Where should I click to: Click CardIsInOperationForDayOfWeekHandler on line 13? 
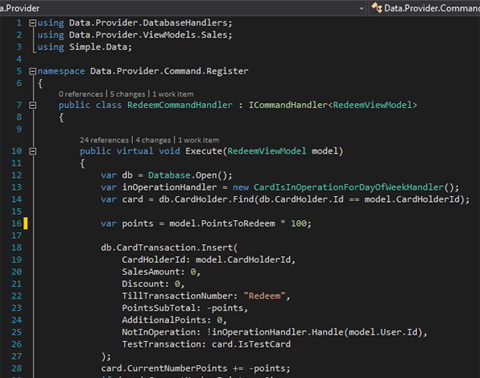[x=349, y=187]
